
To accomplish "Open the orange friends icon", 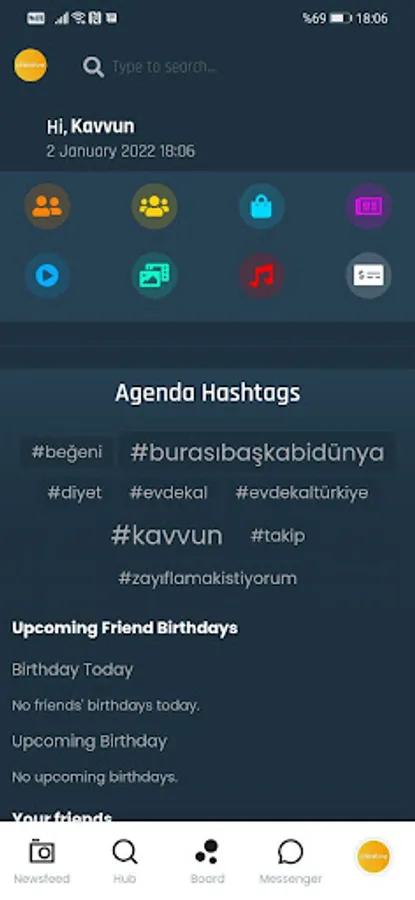I will click(x=47, y=207).
